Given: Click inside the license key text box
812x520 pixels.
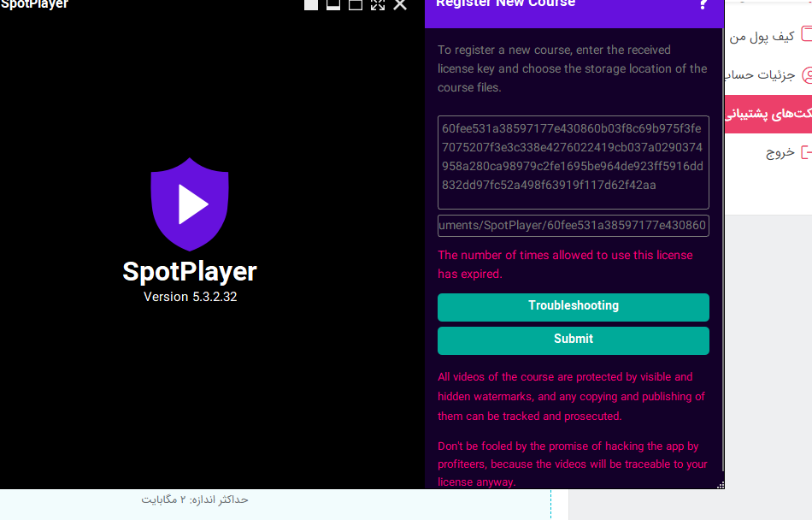Looking at the screenshot, I should pyautogui.click(x=573, y=162).
